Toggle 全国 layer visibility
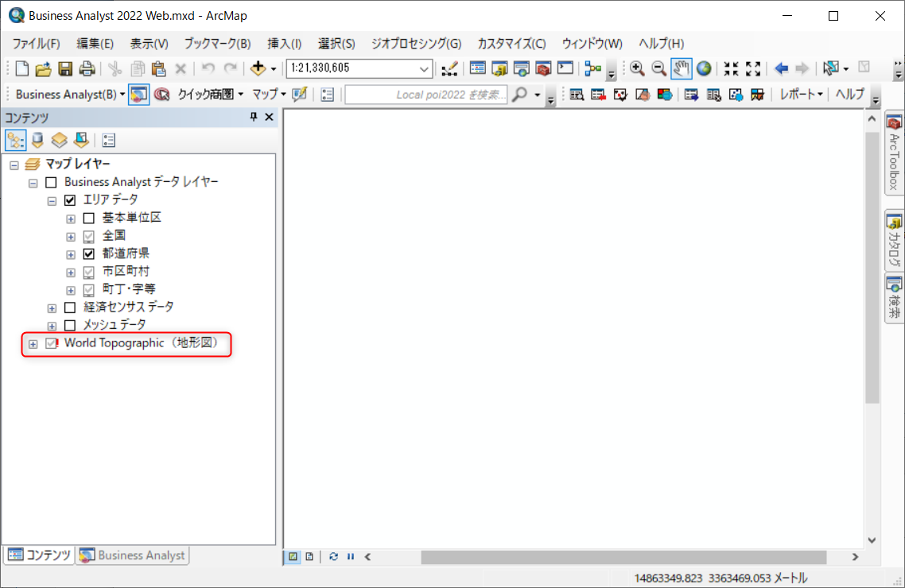 point(89,236)
